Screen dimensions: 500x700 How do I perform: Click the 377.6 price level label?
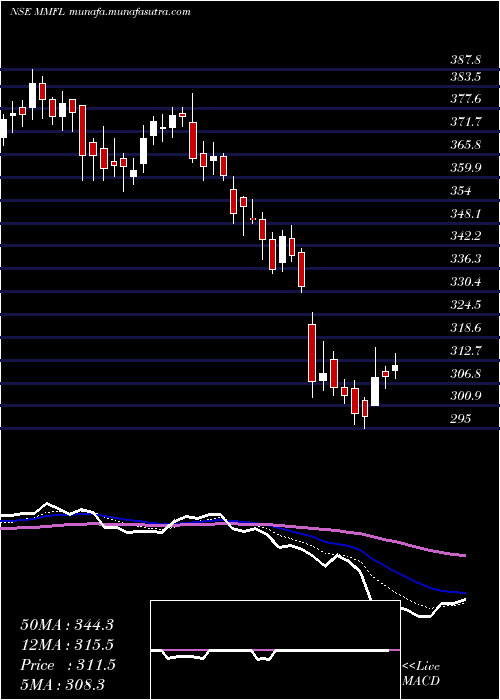coord(464,99)
